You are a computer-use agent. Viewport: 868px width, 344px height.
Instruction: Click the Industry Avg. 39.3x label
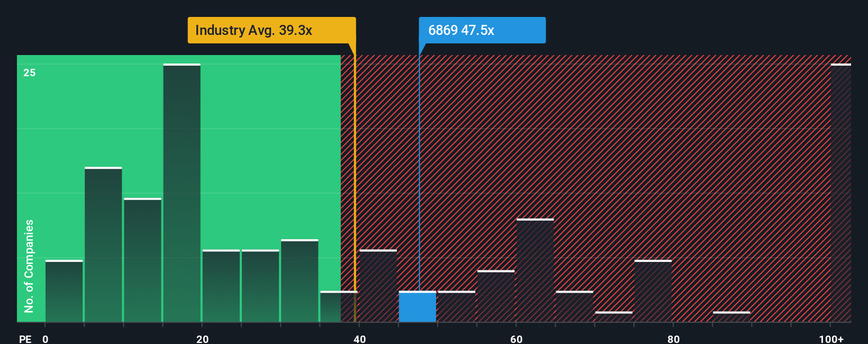point(272,30)
